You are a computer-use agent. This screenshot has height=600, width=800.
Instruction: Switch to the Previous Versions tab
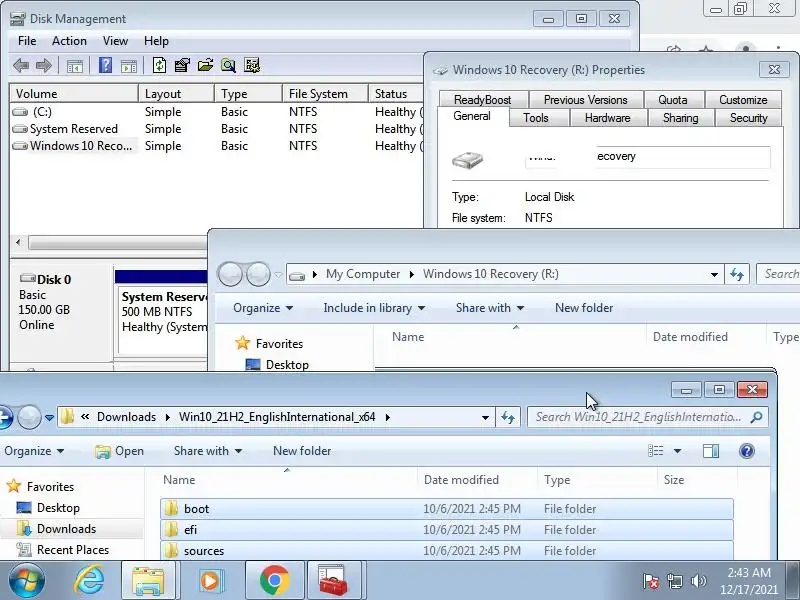click(586, 99)
